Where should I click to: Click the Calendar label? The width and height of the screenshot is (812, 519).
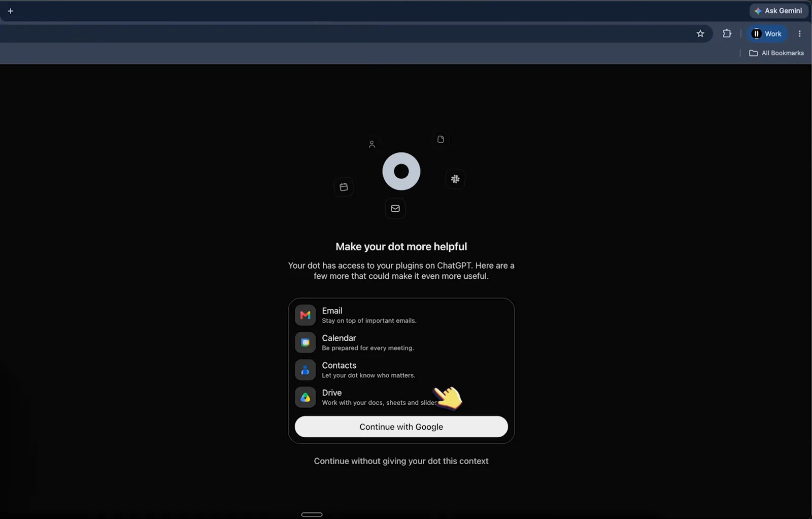[339, 338]
